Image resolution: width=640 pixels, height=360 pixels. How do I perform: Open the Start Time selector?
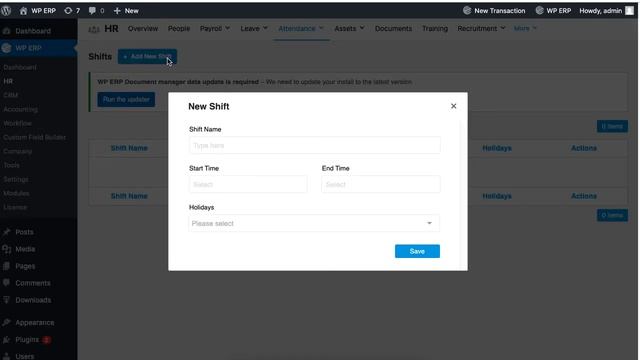248,184
